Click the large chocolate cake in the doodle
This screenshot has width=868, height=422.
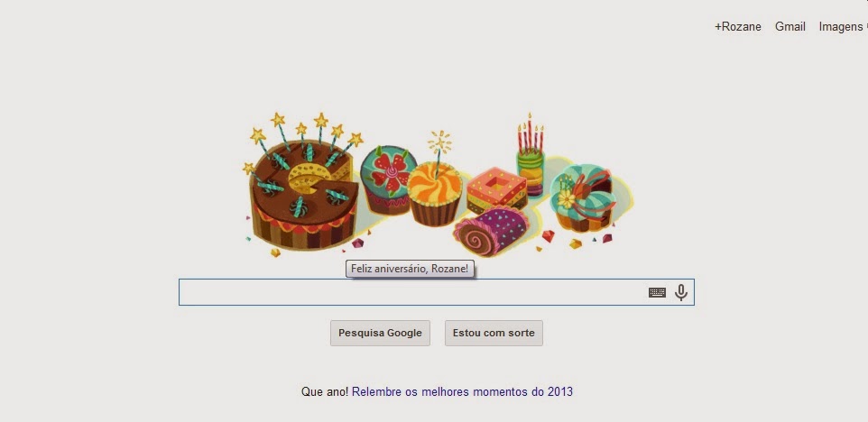pos(303,204)
